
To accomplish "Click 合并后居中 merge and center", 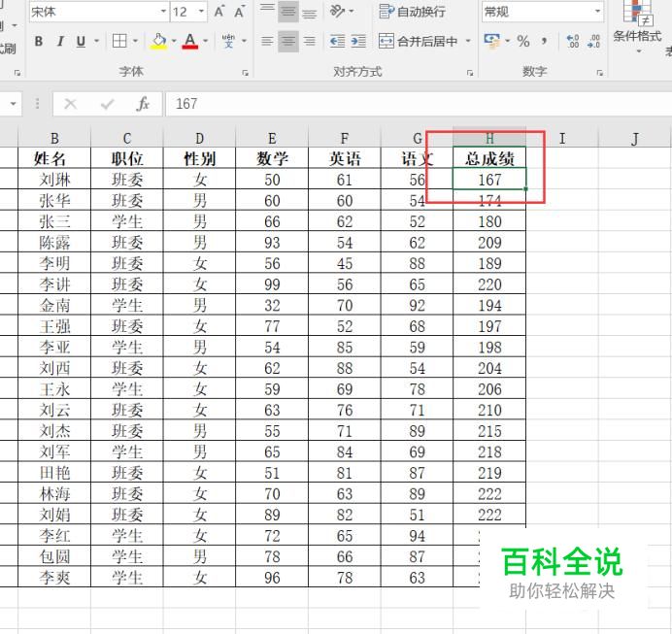I will [418, 42].
